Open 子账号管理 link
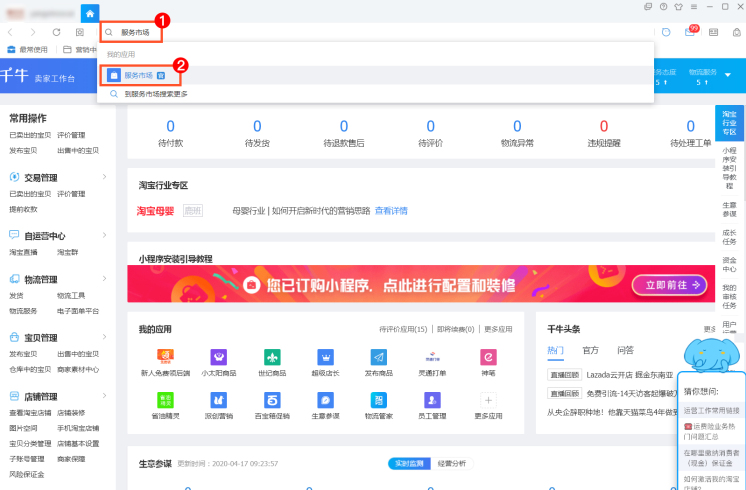The width and height of the screenshot is (746, 490). (x=27, y=459)
